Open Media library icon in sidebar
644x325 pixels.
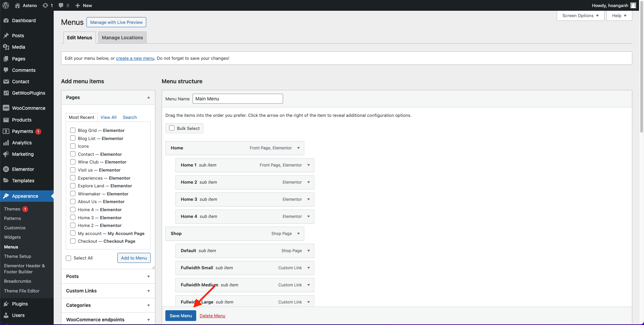pyautogui.click(x=6, y=47)
